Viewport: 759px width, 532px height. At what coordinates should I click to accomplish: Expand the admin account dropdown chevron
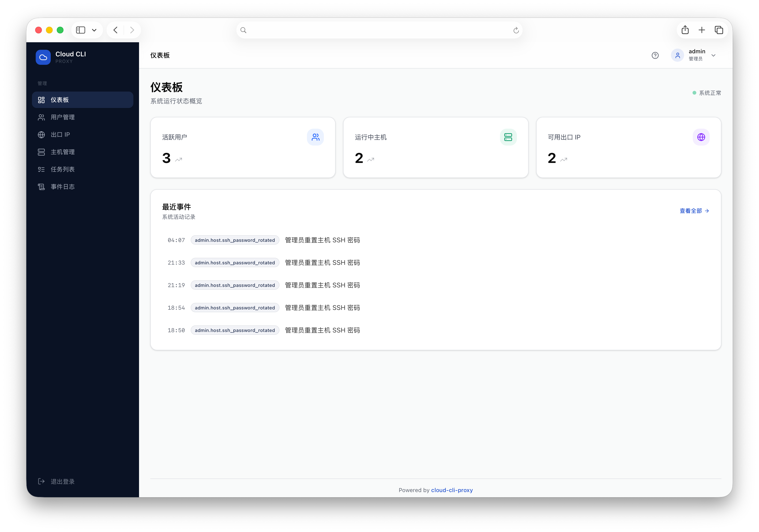pos(713,55)
